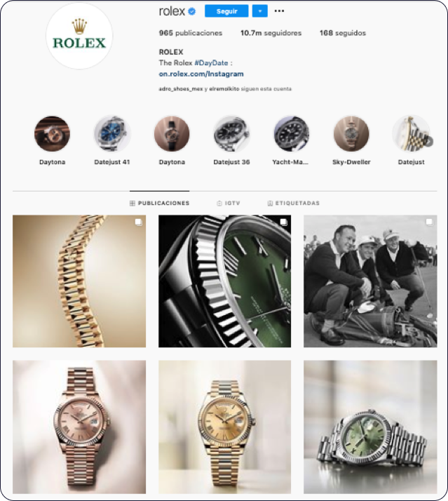Switch to the Etiquetadas tab

[x=294, y=203]
